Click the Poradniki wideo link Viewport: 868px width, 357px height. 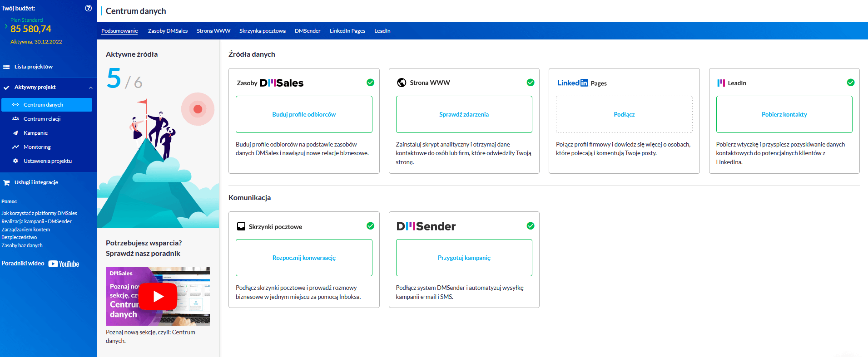[23, 263]
